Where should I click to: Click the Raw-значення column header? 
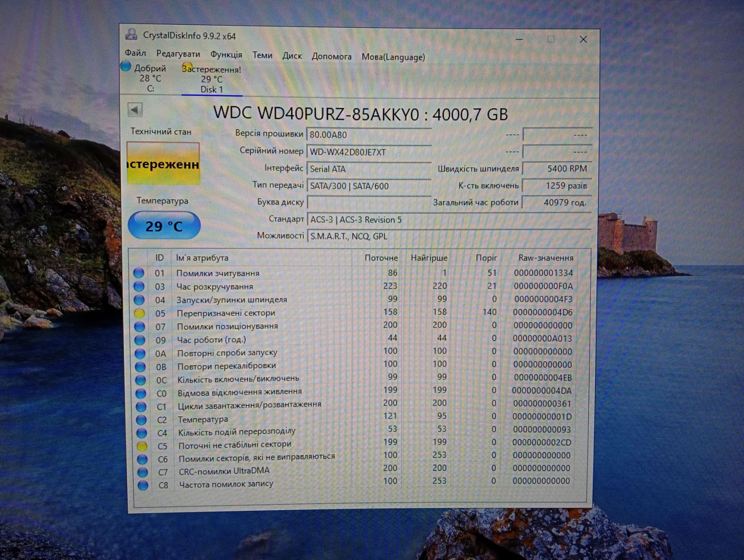point(546,258)
